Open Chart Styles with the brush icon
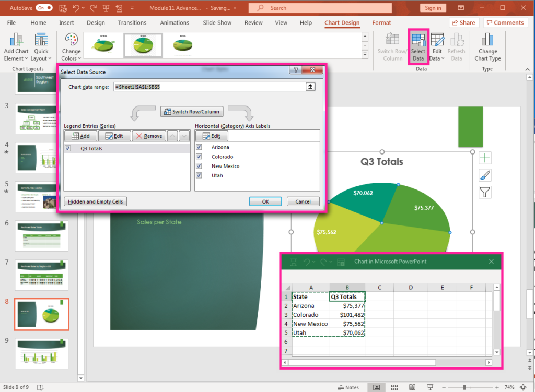This screenshot has height=392, width=535. click(x=485, y=174)
